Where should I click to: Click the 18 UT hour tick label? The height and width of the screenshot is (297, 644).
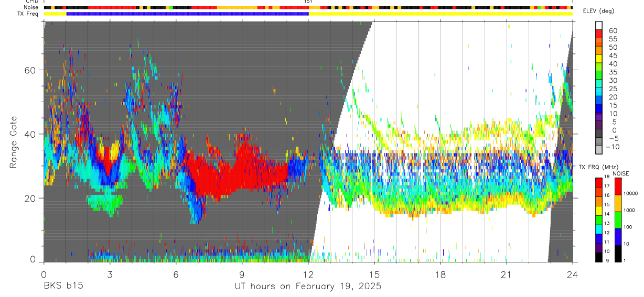click(441, 275)
